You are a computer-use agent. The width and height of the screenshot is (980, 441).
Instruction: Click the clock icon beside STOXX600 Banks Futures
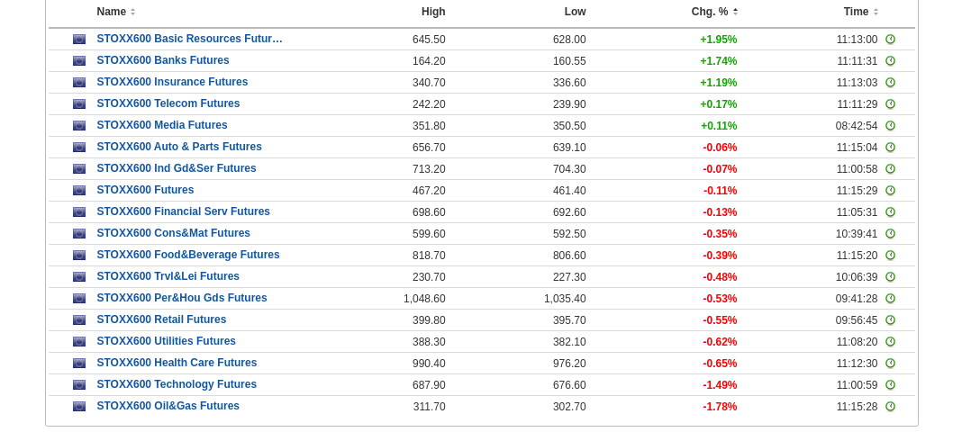pyautogui.click(x=890, y=61)
